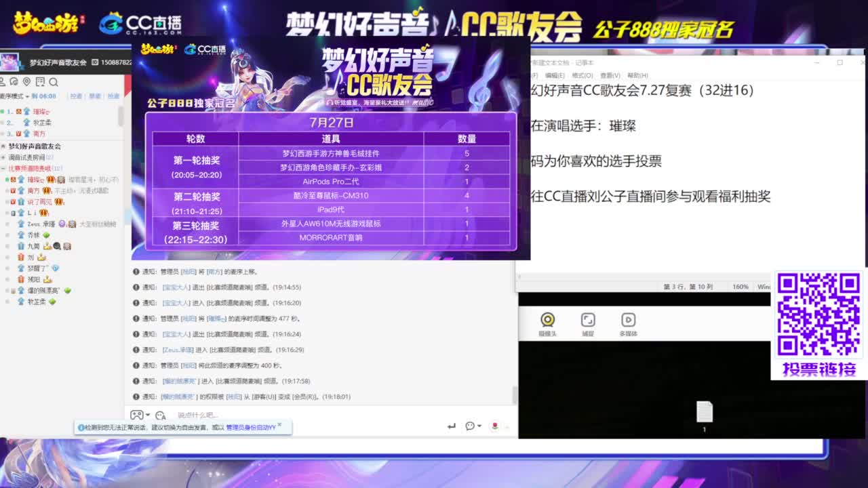Select user 乔妹 in channel tree
The height and width of the screenshot is (488, 868).
tap(33, 235)
